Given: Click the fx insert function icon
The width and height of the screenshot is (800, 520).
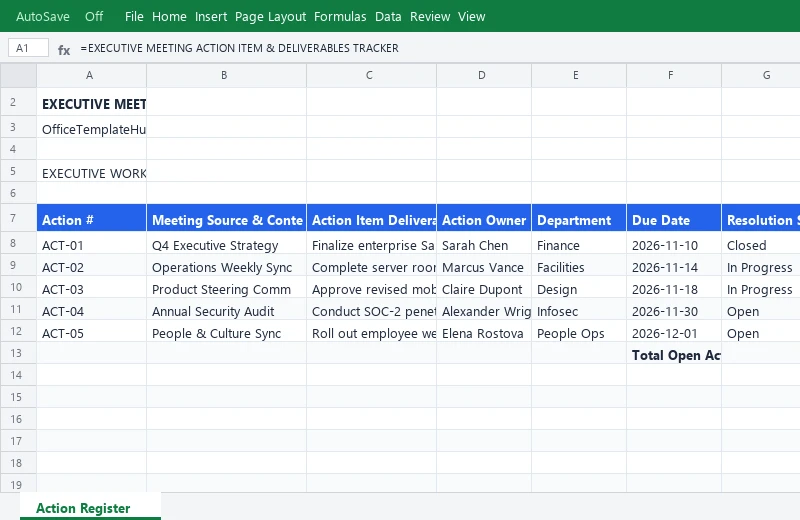Looking at the screenshot, I should 64,49.
